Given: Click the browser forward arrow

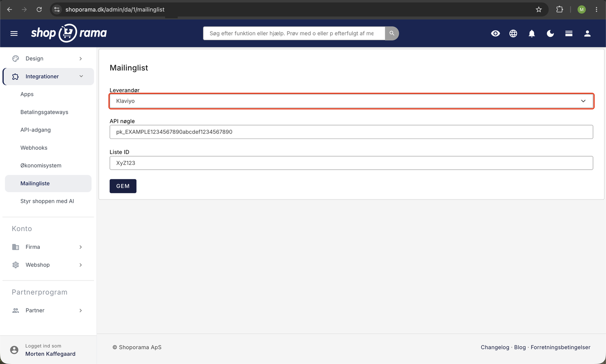Looking at the screenshot, I should tap(24, 9).
